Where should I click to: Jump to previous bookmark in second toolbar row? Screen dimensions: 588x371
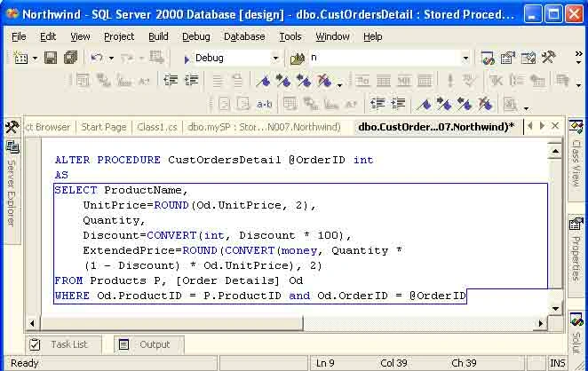[304, 81]
